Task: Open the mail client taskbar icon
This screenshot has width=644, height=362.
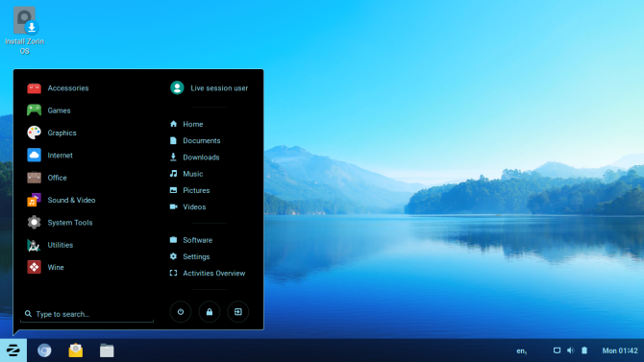Action: tap(76, 350)
